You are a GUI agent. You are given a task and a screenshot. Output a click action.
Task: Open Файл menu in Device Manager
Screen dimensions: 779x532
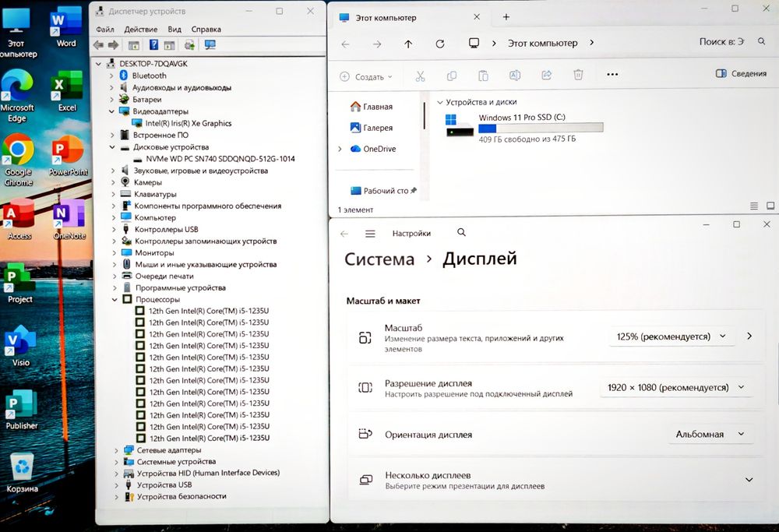[x=105, y=30]
